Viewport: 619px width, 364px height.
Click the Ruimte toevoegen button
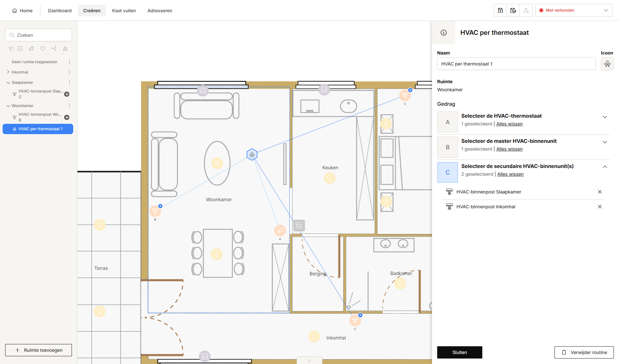(38, 350)
